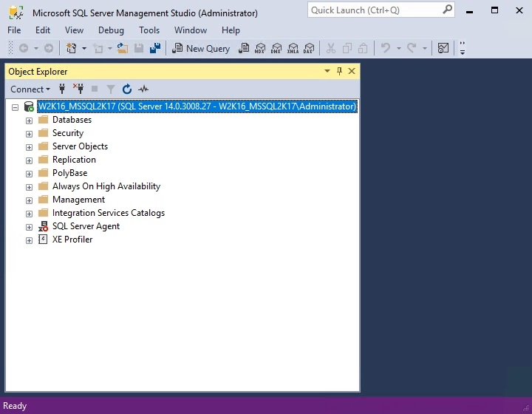
Task: Open the Debug menu
Action: (x=111, y=30)
